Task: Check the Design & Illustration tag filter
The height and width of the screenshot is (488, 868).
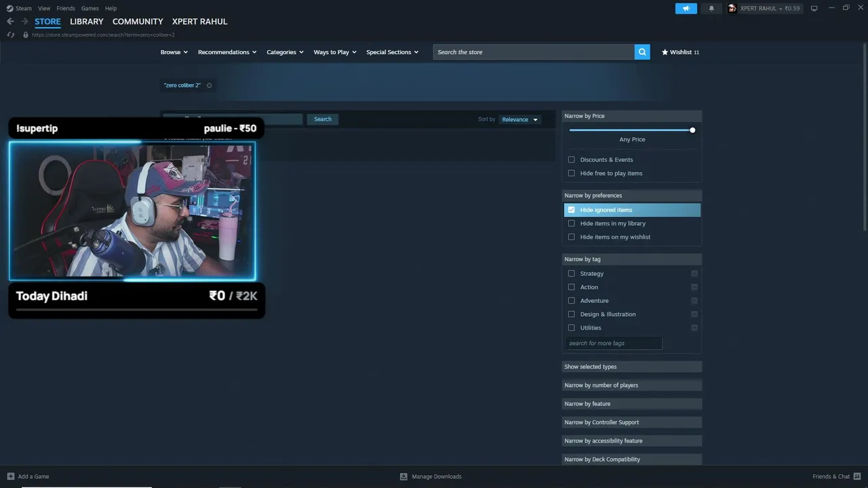Action: (x=572, y=314)
